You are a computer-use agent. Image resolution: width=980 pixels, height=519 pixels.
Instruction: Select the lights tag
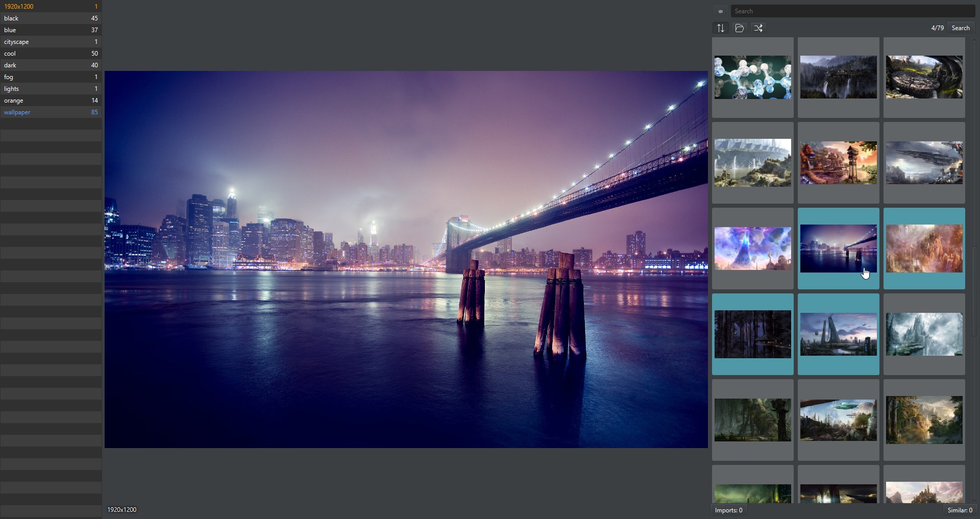(51, 88)
